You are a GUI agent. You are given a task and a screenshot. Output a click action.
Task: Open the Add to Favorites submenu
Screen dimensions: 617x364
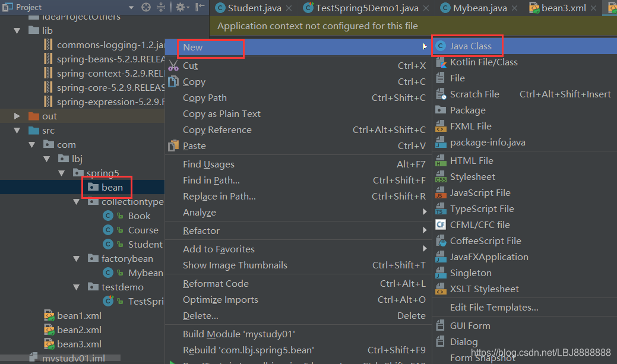(x=298, y=249)
